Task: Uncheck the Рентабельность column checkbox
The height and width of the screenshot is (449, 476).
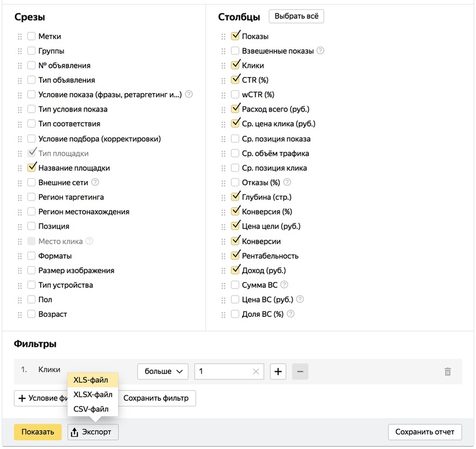Action: (x=235, y=255)
